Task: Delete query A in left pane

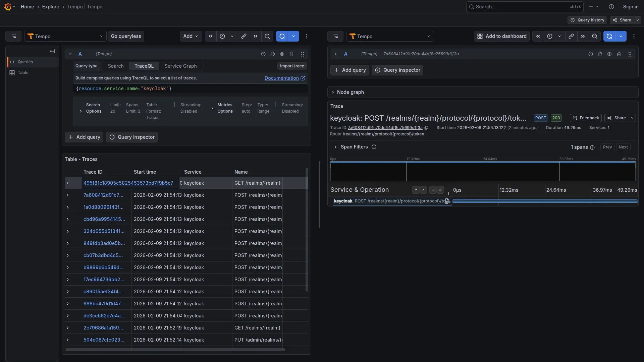Action: tap(291, 54)
